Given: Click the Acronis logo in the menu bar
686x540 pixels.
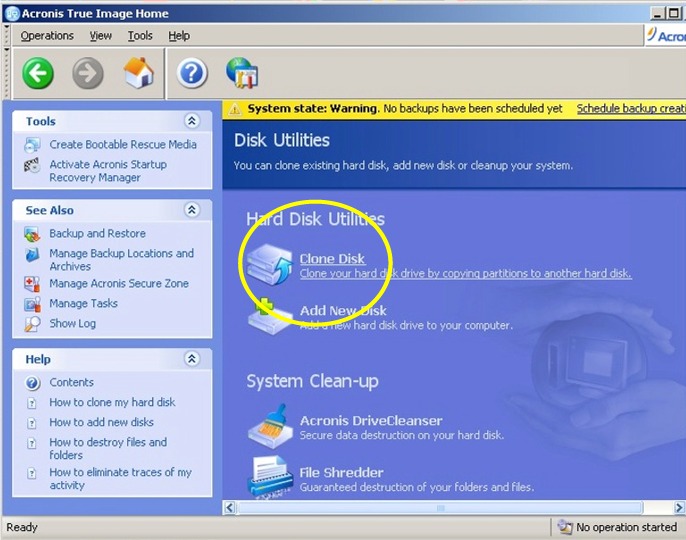Looking at the screenshot, I should point(666,35).
